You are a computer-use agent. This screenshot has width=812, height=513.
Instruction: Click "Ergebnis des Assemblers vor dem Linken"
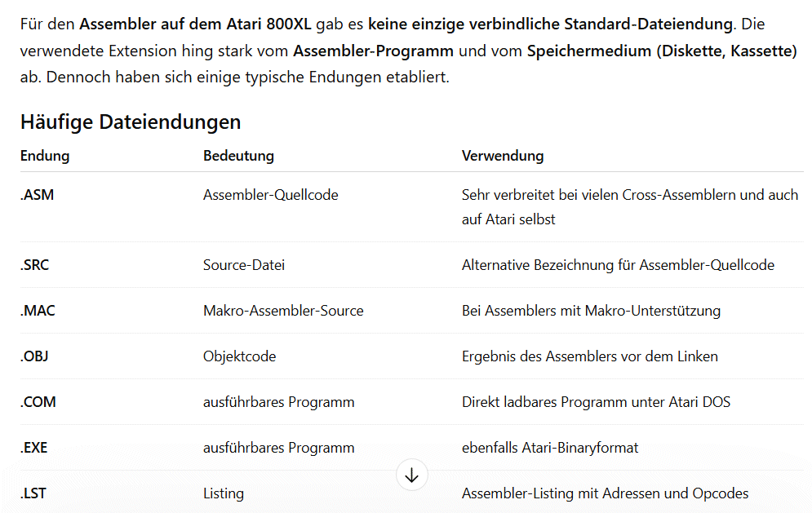point(589,356)
